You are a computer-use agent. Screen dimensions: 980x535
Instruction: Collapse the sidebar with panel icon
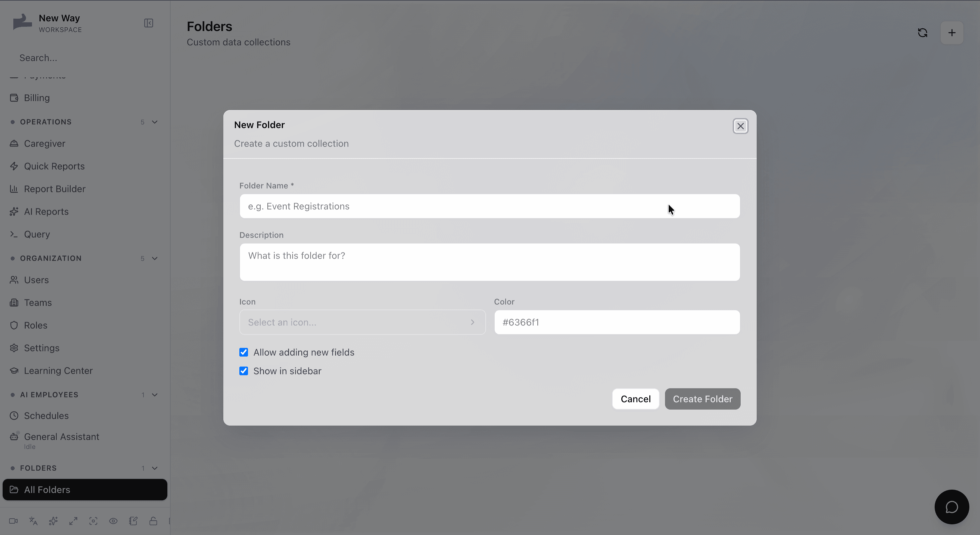click(149, 23)
